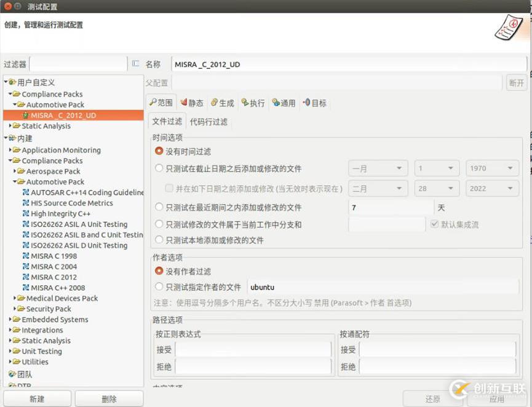
Task: Click the MISRA_C_2012_UD configuration icon
Action: [25, 116]
